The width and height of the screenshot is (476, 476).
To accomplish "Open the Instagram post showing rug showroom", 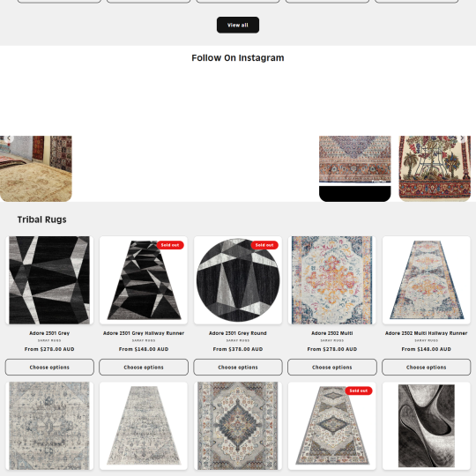I will point(36,168).
